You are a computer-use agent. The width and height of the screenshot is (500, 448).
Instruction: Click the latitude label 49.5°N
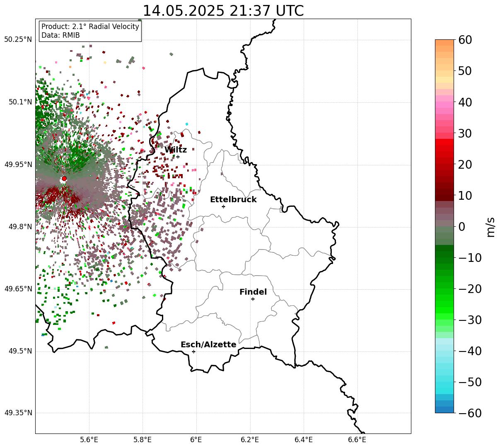[x=20, y=351]
